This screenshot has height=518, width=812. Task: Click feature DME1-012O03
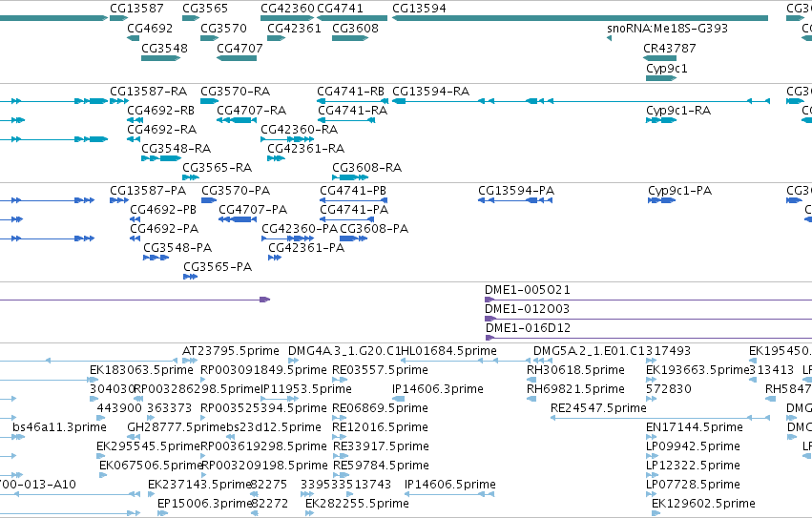click(648, 319)
